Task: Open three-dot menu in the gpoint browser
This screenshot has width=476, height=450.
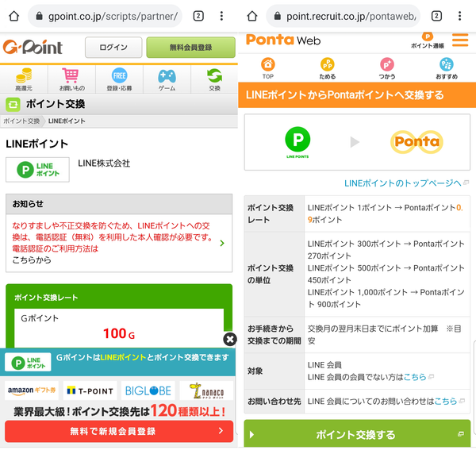Action: (x=221, y=16)
